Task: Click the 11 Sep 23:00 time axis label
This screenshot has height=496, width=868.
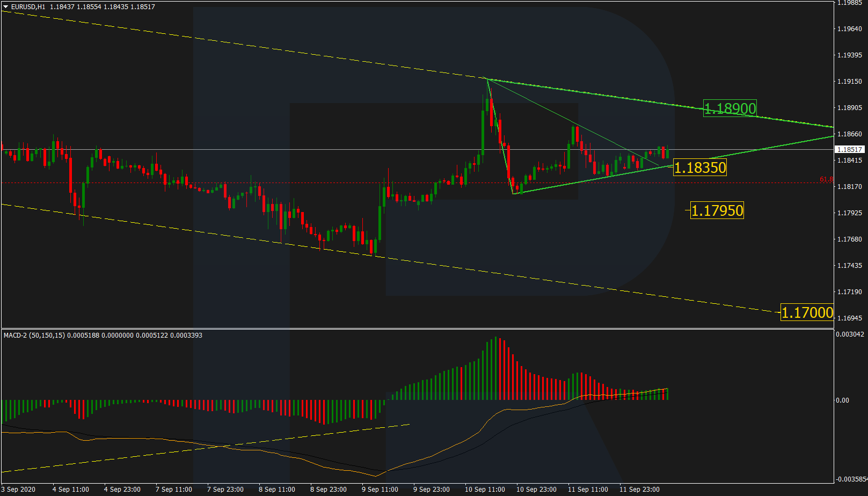Action: (640, 490)
